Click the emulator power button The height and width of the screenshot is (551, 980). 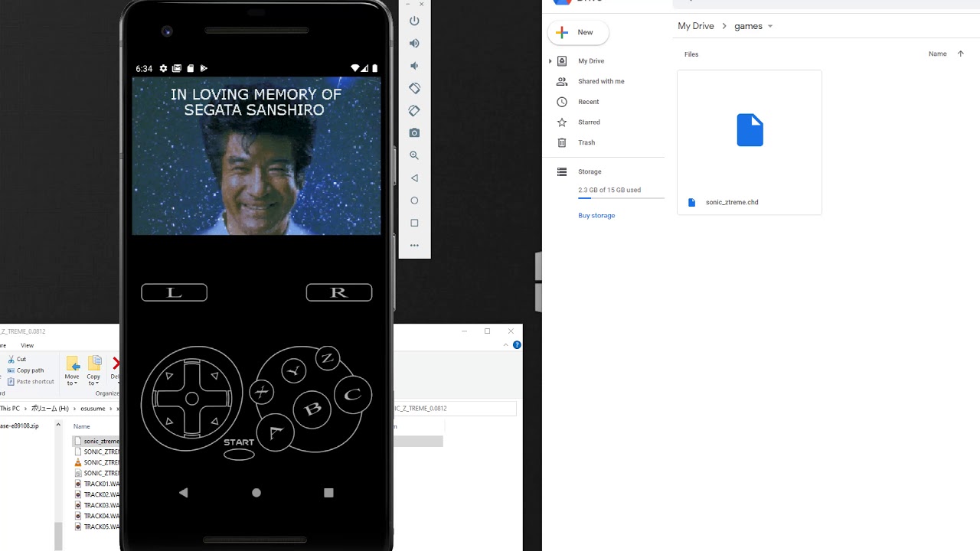click(x=414, y=21)
